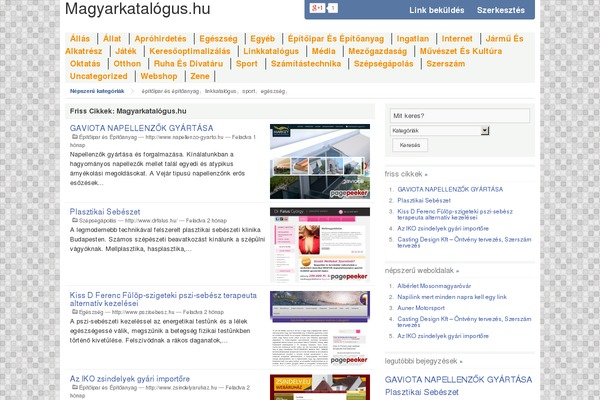600x400 pixels.
Task: Click the pszi-sebész website thumbnail
Action: pyautogui.click(x=320, y=328)
